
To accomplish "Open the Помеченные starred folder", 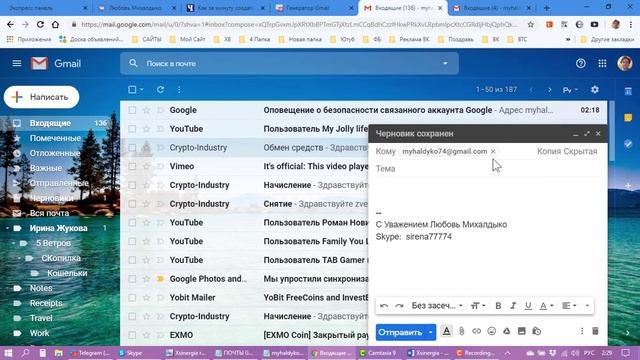I will click(x=55, y=138).
